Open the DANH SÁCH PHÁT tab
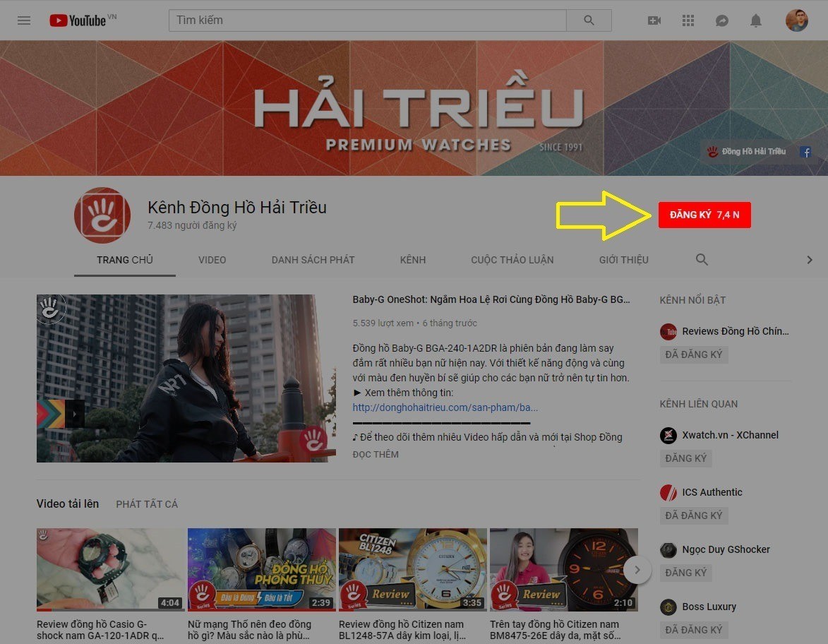Image resolution: width=828 pixels, height=644 pixels. point(313,260)
